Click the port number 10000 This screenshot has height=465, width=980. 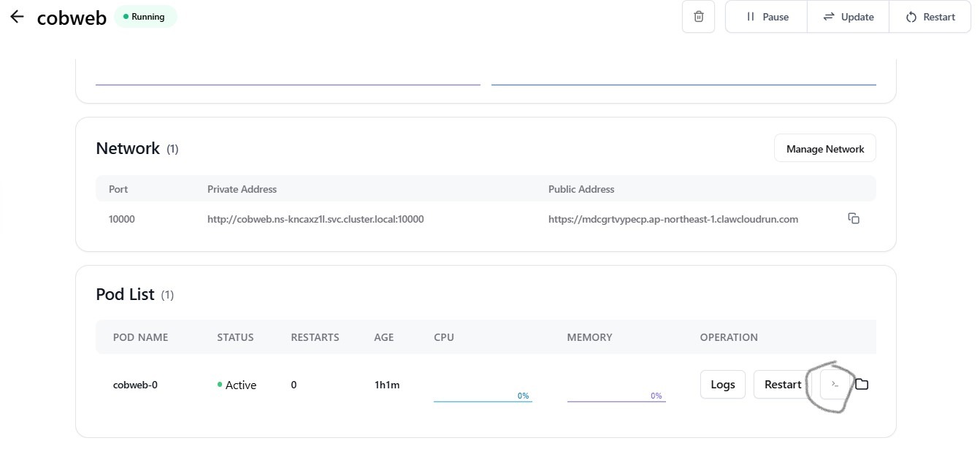[x=121, y=219]
